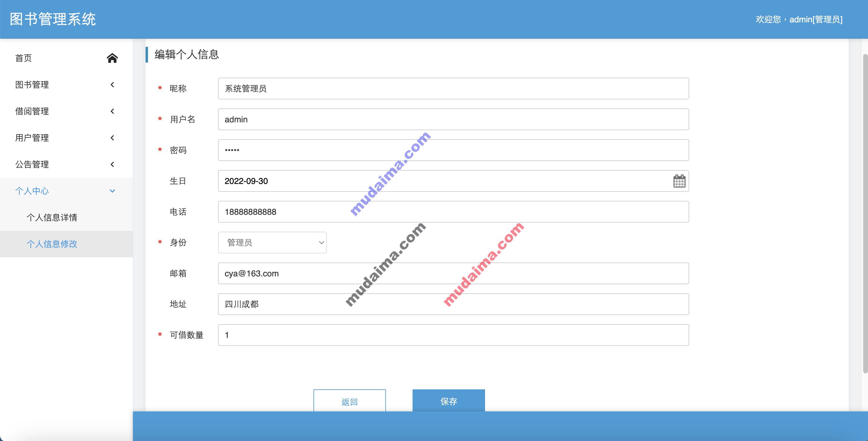Click the 生日 date field 2022-09-30
The width and height of the screenshot is (868, 441).
click(x=453, y=181)
